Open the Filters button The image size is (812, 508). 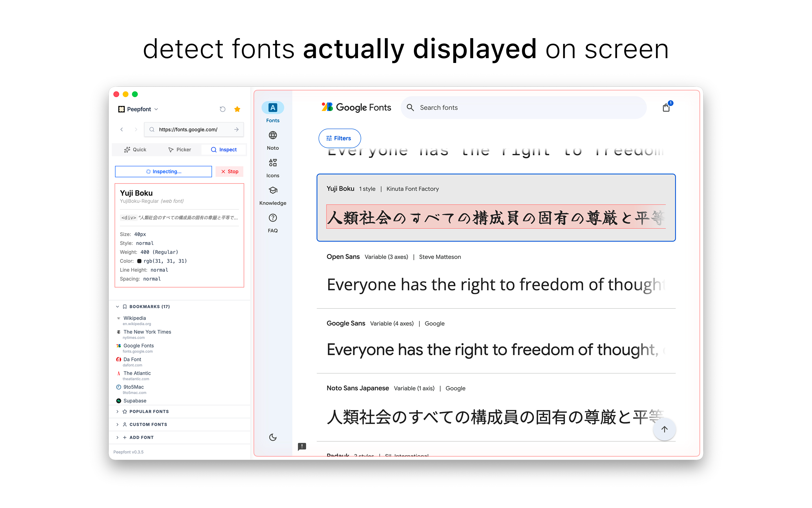coord(339,138)
